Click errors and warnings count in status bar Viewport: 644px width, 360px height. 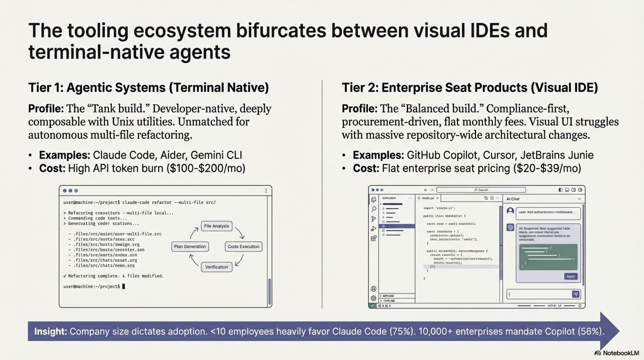click(385, 306)
